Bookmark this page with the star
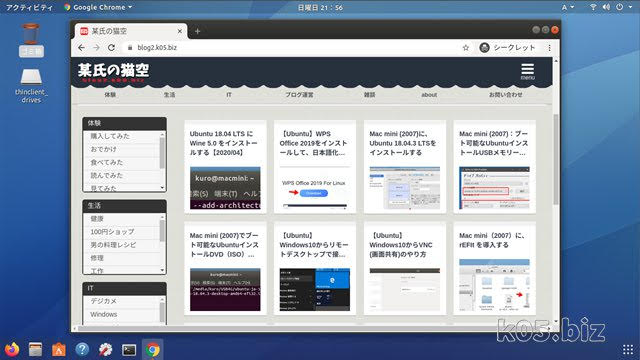The width and height of the screenshot is (640, 360). [466, 48]
